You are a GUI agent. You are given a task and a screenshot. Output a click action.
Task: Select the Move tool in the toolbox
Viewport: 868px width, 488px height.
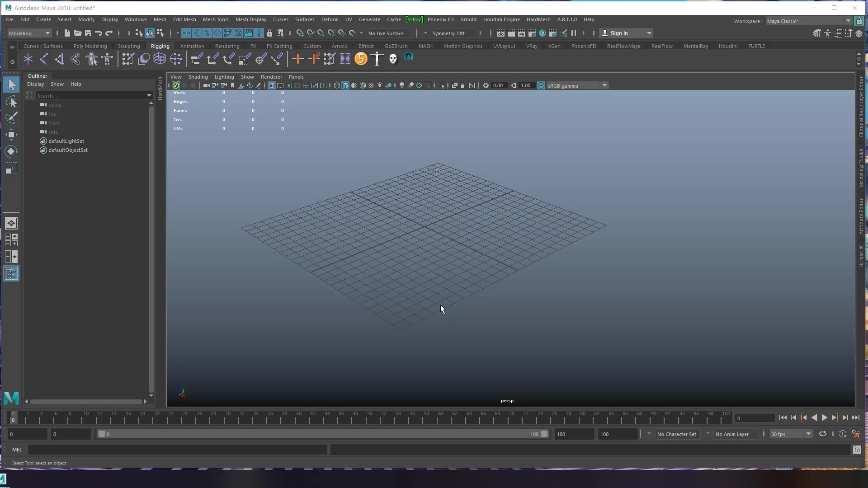pyautogui.click(x=11, y=134)
